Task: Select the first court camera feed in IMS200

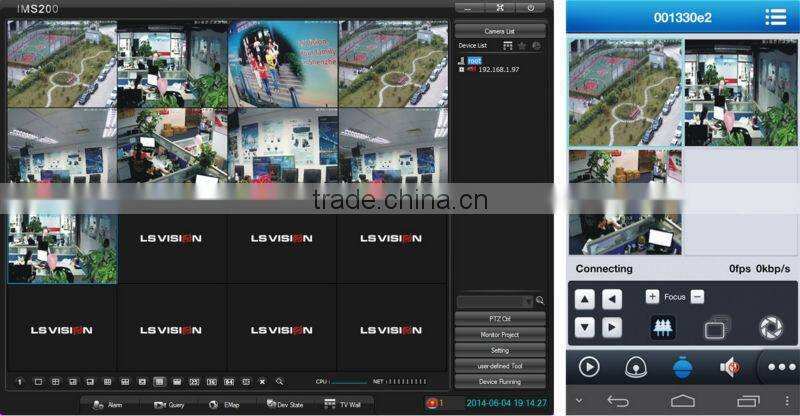Action: click(62, 64)
